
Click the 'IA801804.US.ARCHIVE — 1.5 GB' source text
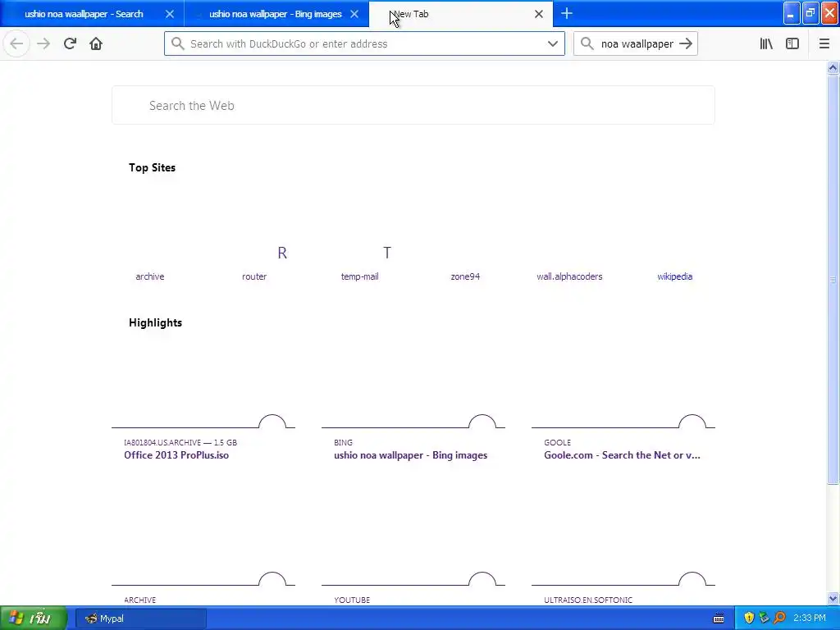pyautogui.click(x=180, y=442)
